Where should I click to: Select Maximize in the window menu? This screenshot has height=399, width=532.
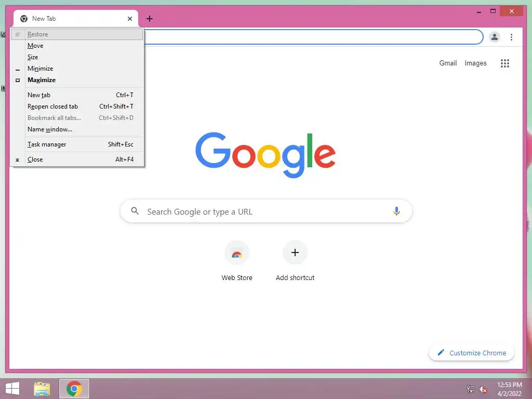coord(77,80)
